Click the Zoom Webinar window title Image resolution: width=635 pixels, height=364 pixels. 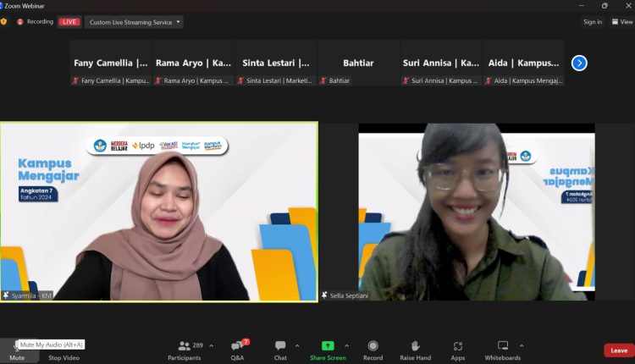pyautogui.click(x=25, y=6)
